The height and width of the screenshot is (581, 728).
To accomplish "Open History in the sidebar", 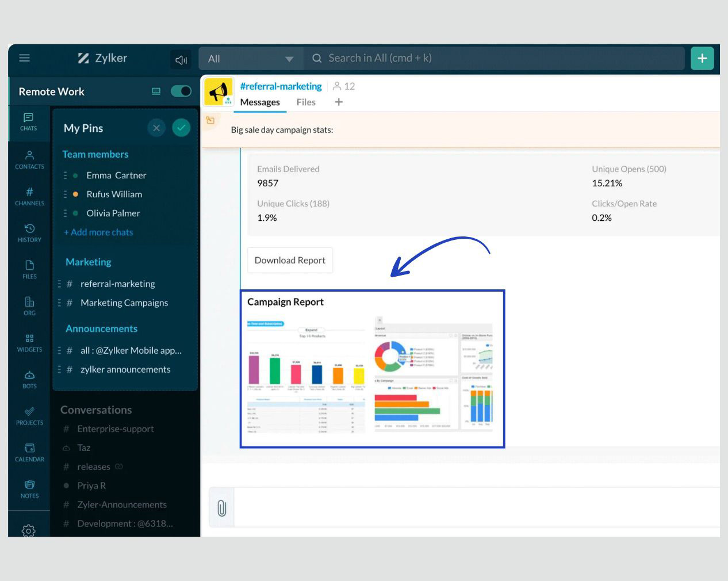I will point(29,233).
